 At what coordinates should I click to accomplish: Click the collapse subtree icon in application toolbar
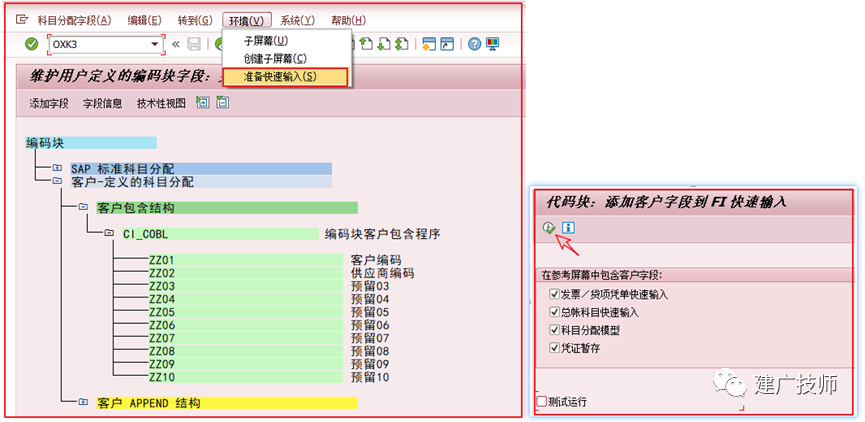coord(222,103)
